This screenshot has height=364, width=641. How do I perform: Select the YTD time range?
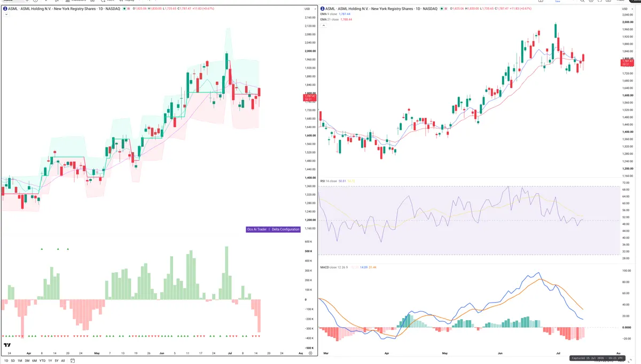pyautogui.click(x=42, y=361)
